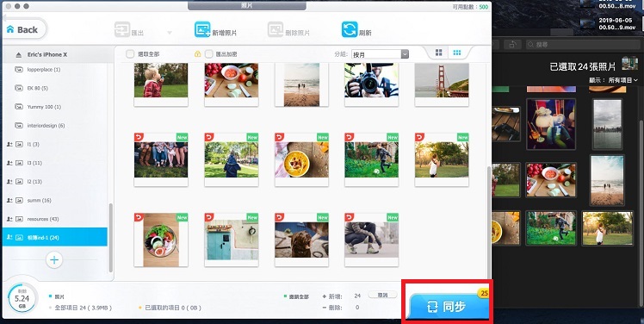The height and width of the screenshot is (324, 644).
Task: Select the summ (16) album
Action: point(54,200)
